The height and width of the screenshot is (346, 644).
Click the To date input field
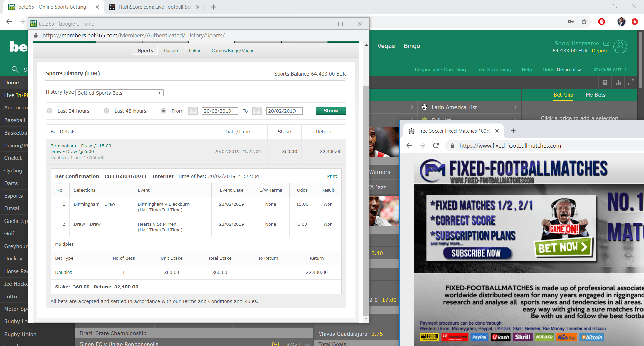point(284,111)
